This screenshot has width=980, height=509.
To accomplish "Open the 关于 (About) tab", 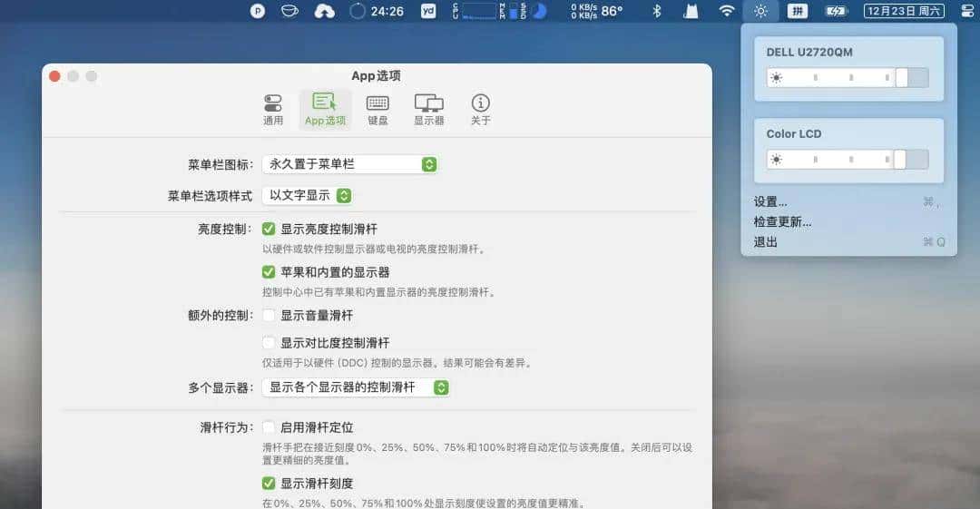I will [481, 110].
